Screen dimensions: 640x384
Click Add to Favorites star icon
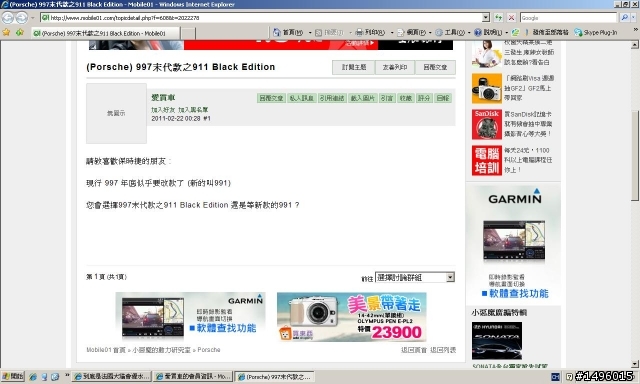point(19,32)
